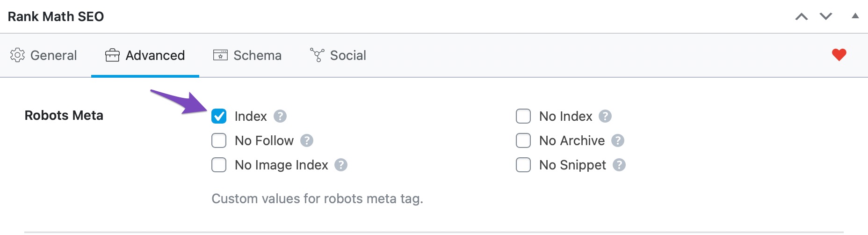
Task: Move Rank Math SEO panel up
Action: (802, 17)
